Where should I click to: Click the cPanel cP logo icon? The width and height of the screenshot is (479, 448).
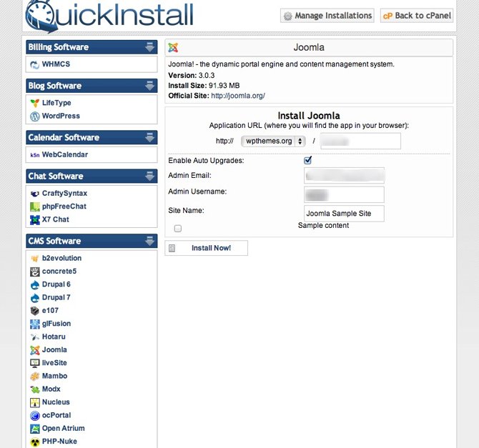pyautogui.click(x=387, y=16)
